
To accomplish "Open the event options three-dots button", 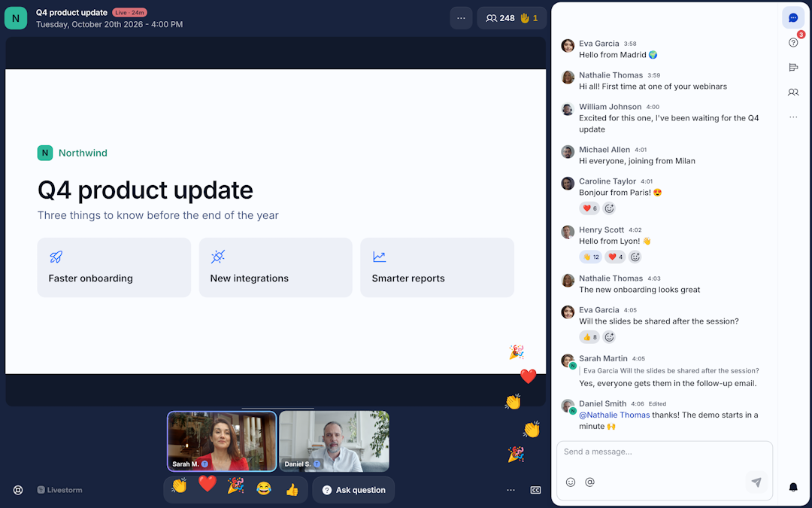I will pyautogui.click(x=461, y=18).
